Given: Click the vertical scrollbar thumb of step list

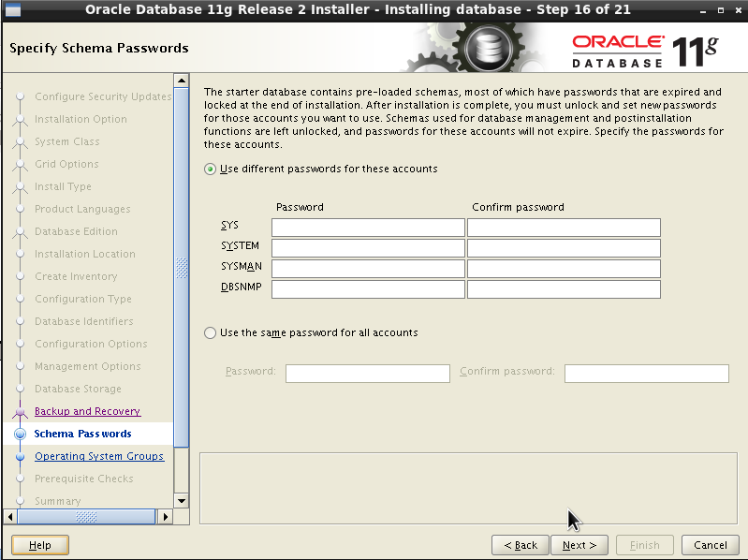Looking at the screenshot, I should [x=182, y=268].
